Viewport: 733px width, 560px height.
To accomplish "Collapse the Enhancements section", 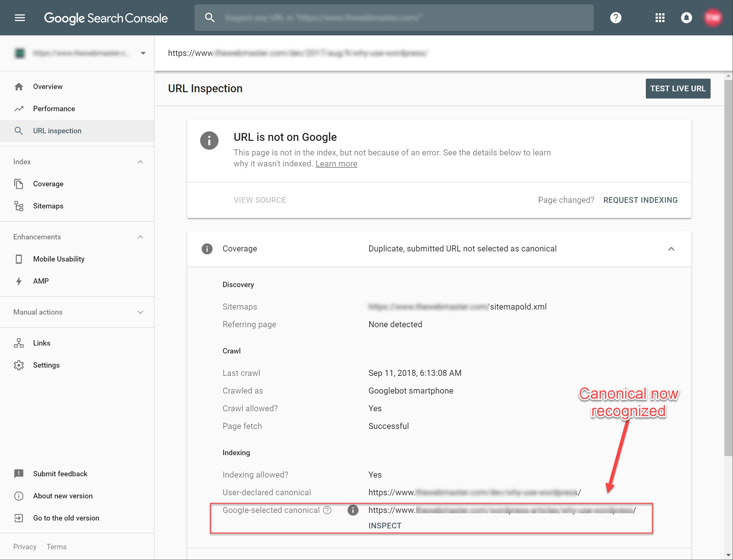I will (140, 237).
